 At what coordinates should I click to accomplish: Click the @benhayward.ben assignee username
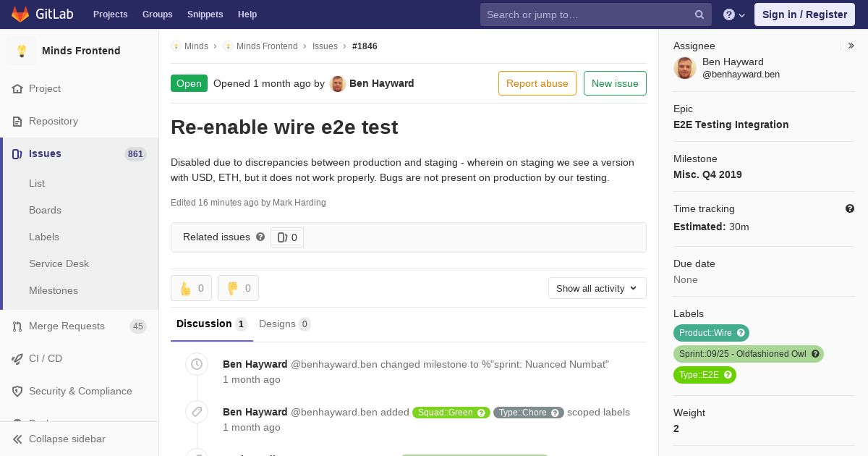741,75
